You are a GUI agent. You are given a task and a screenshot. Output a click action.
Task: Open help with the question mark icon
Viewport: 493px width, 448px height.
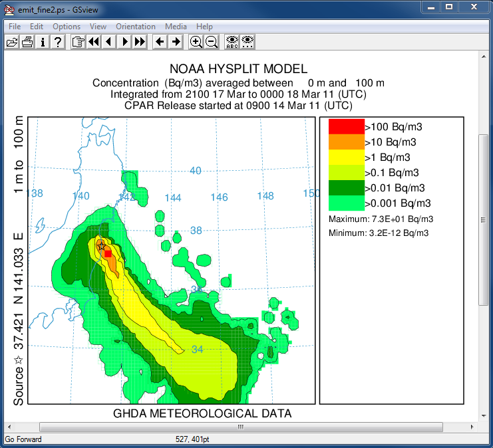pyautogui.click(x=57, y=42)
